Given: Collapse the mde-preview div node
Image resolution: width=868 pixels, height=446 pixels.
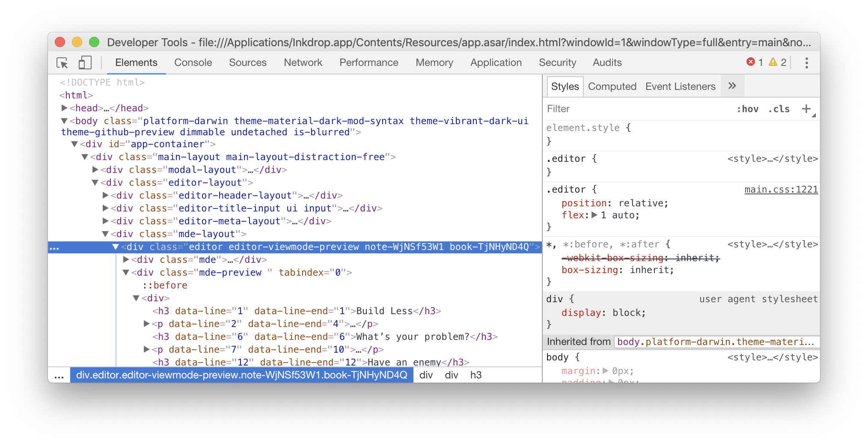Looking at the screenshot, I should (126, 272).
